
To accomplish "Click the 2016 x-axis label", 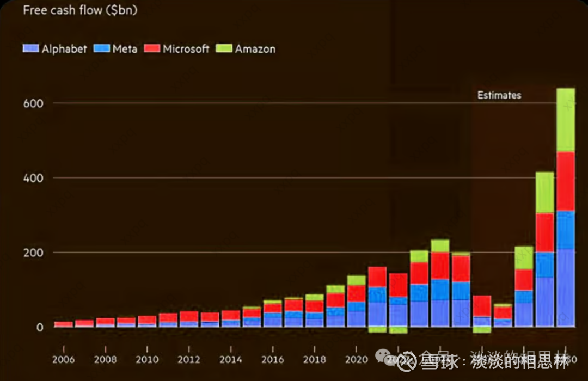I will click(x=273, y=360).
